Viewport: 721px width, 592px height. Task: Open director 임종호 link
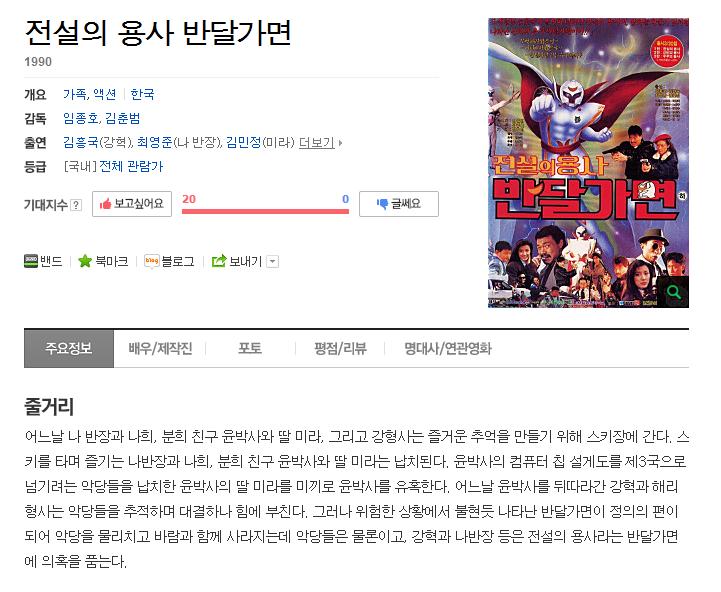pyautogui.click(x=80, y=119)
